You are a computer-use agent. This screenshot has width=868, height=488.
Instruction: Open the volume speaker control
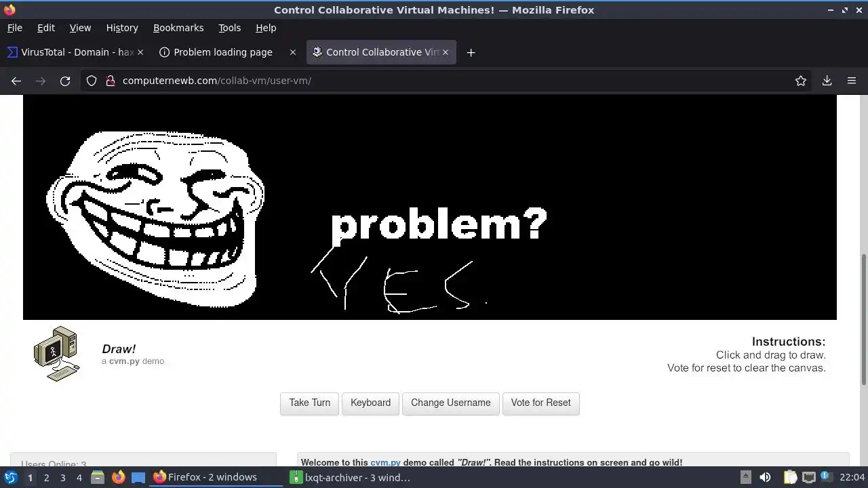click(x=765, y=477)
